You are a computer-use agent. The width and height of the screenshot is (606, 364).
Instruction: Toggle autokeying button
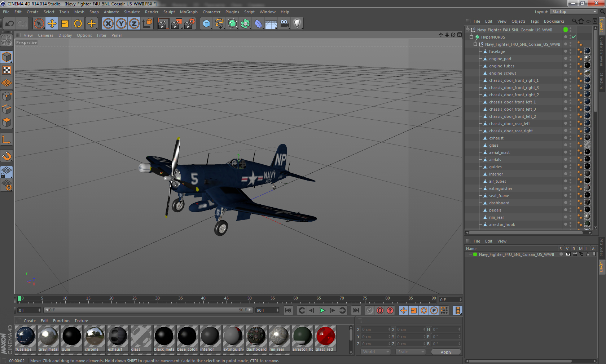380,310
